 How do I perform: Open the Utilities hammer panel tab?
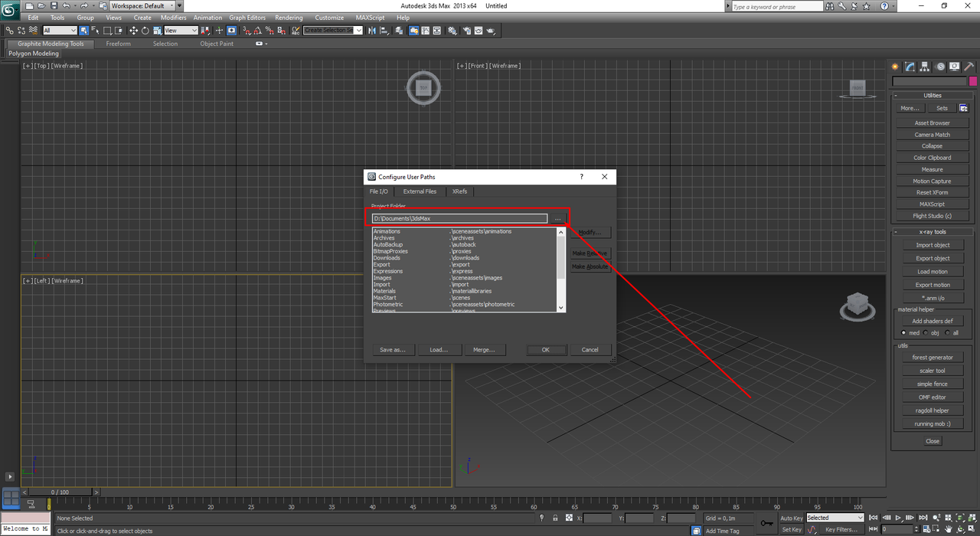click(x=970, y=67)
